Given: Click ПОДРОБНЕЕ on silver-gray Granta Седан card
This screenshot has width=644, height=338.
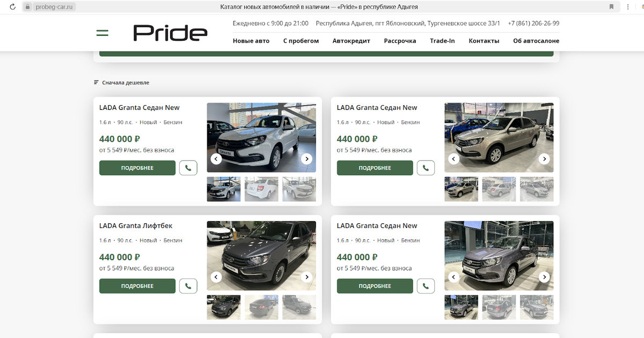Looking at the screenshot, I should click(x=375, y=286).
